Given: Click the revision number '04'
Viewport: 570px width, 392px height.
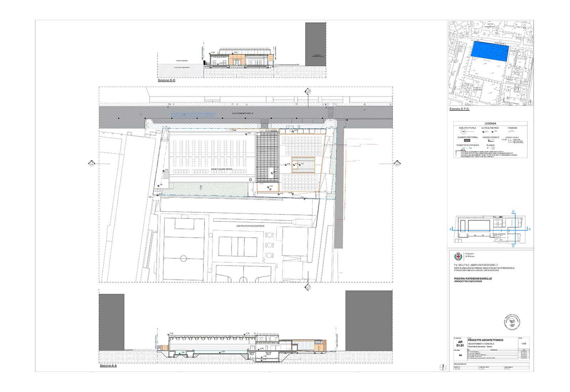Looking at the screenshot, I should click(460, 355).
